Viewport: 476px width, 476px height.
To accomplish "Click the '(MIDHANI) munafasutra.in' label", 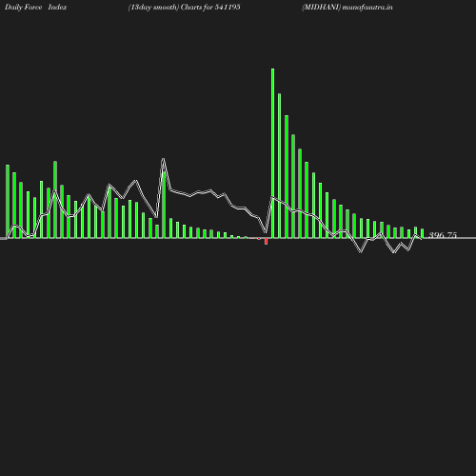I will 347,8.
